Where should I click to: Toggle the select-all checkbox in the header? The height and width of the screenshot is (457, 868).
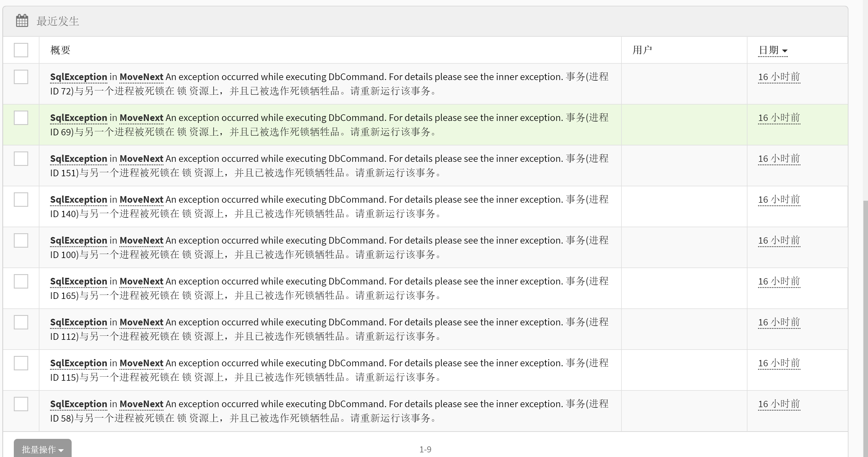click(x=21, y=50)
